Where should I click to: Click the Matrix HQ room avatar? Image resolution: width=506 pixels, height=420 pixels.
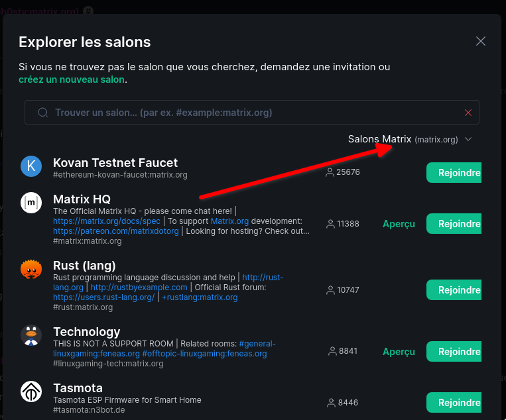coord(31,203)
